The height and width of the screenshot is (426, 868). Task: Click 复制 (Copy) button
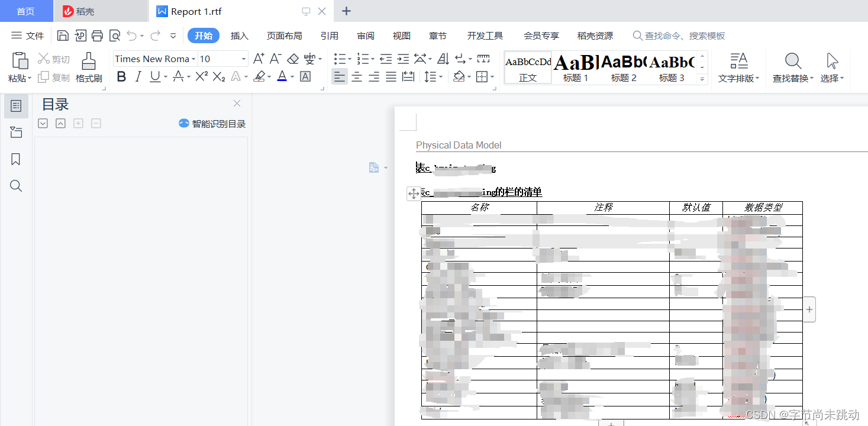[54, 78]
